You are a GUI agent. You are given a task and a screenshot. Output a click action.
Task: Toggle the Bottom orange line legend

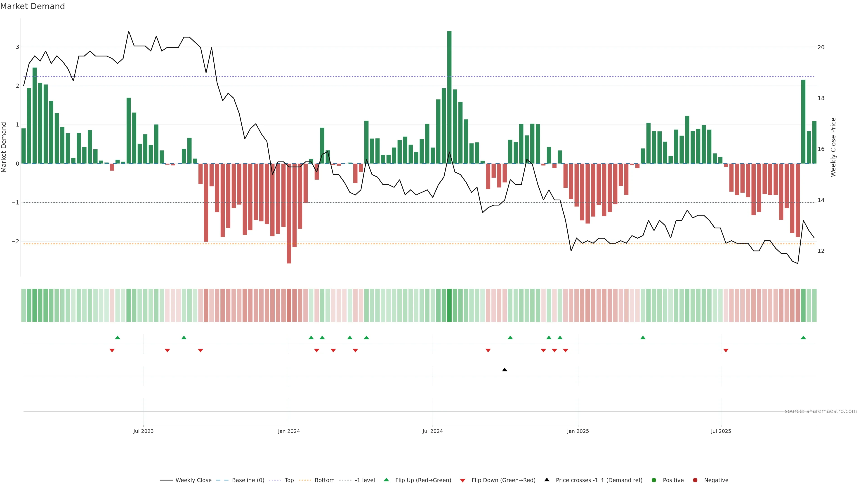point(305,480)
